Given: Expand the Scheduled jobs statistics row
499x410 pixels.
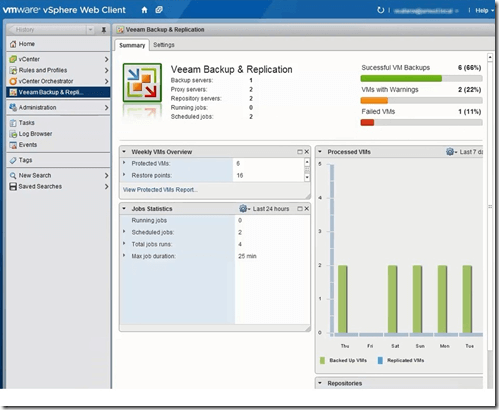Looking at the screenshot, I should coord(124,232).
